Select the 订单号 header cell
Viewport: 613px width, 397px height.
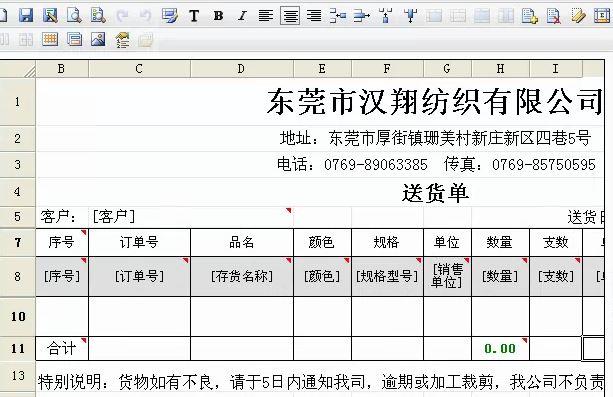click(140, 243)
